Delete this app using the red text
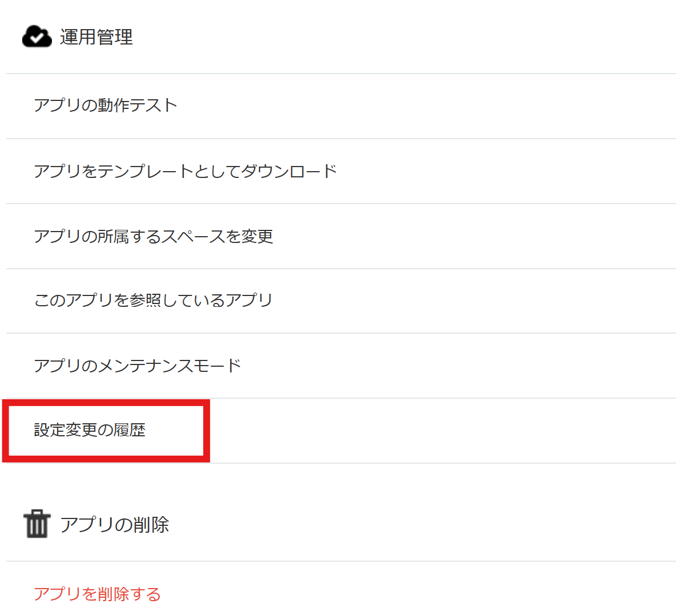This screenshot has width=678, height=616. pos(97,594)
